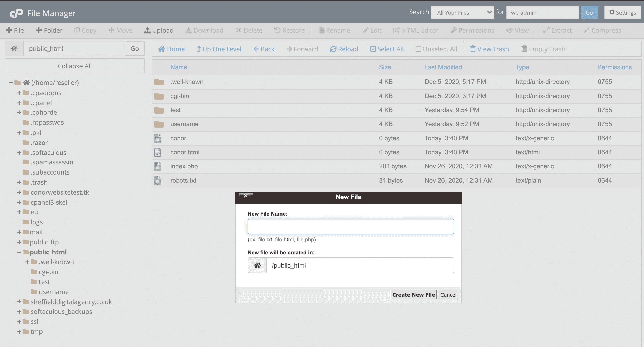Open Permissions from the toolbar
Viewport: 644px width, 347px height.
(x=472, y=30)
